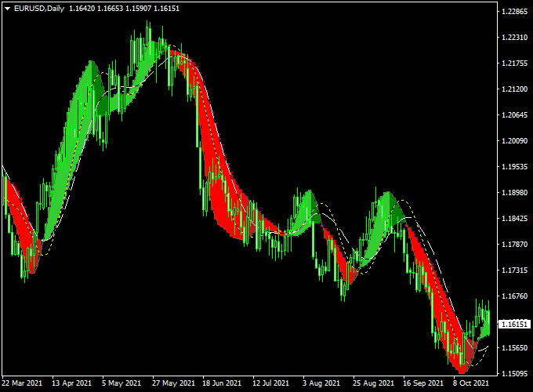
Task: Select the 22 Mar 2021 date label
Action: 22,383
